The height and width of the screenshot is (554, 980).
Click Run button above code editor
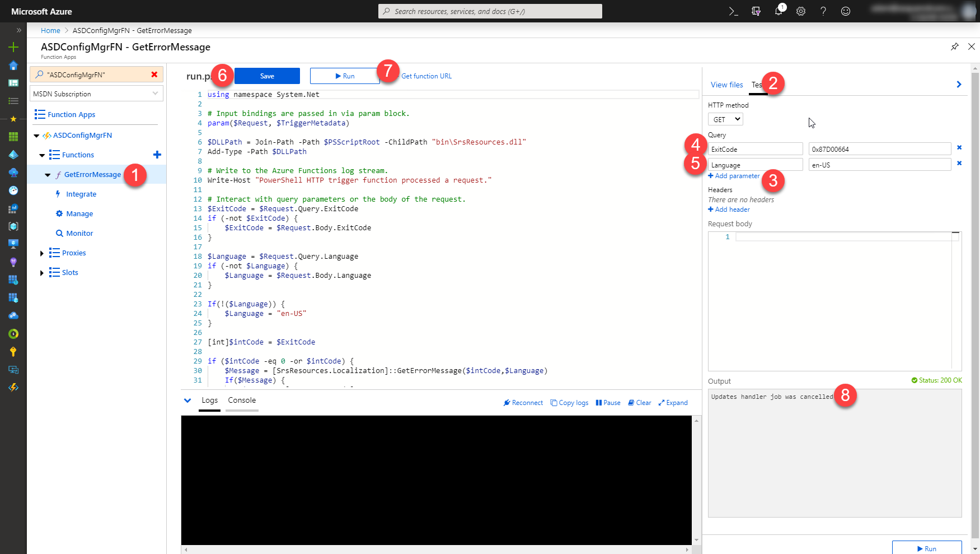tap(345, 76)
